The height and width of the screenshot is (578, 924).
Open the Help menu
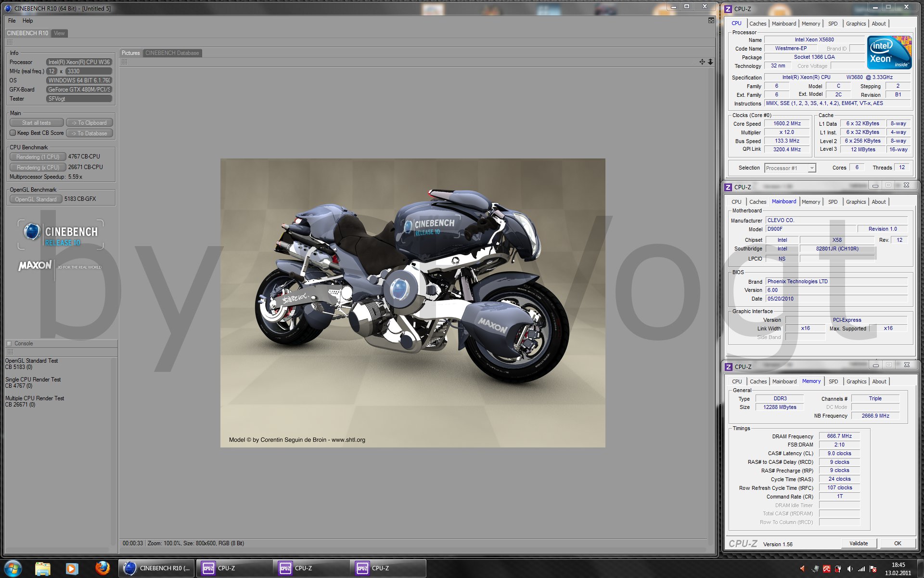(27, 21)
